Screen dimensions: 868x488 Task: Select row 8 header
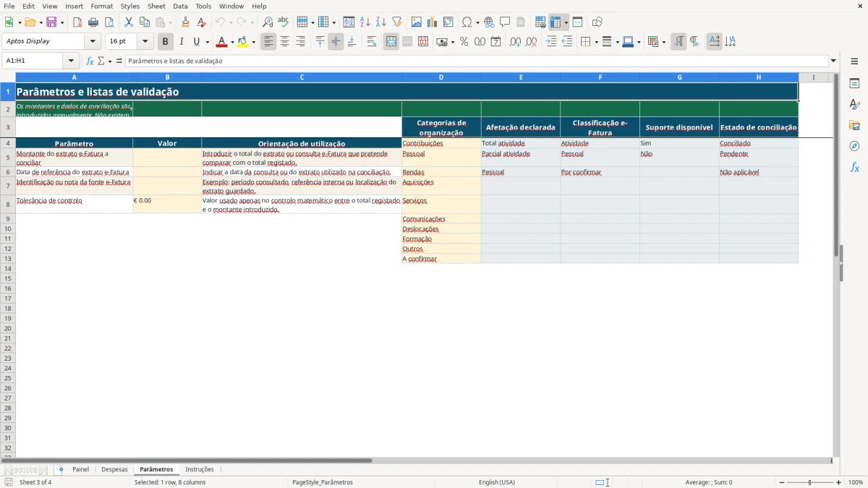coord(7,205)
